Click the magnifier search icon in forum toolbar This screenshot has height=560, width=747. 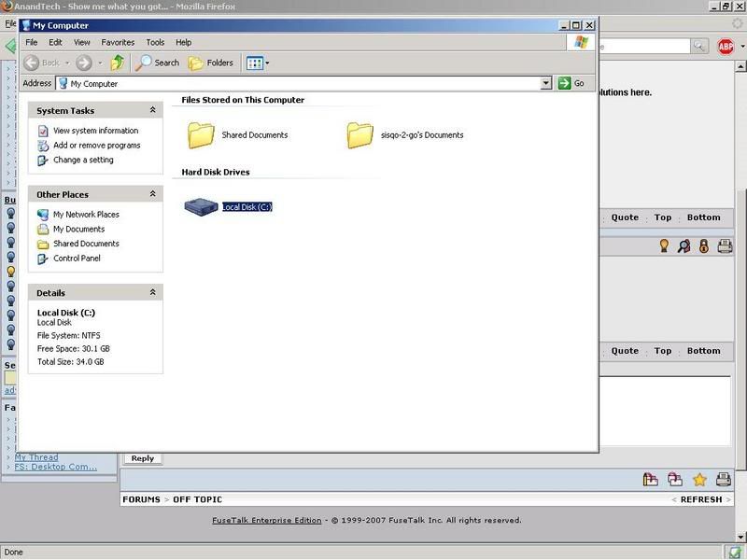click(684, 245)
